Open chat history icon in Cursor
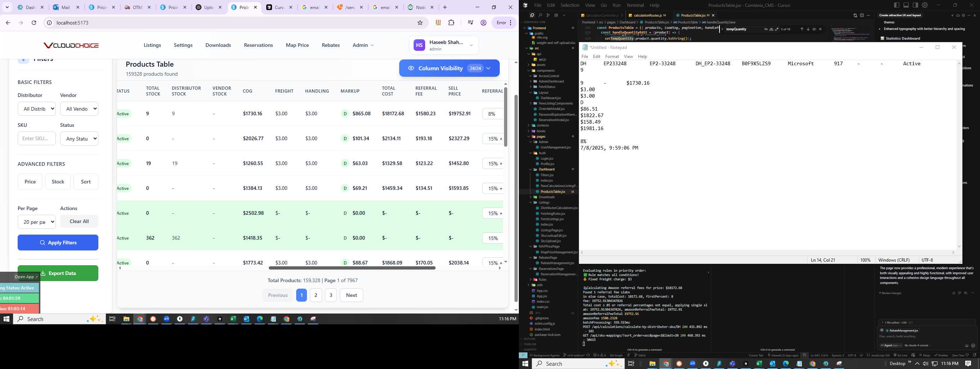Viewport: 980px width, 369px height. (963, 15)
